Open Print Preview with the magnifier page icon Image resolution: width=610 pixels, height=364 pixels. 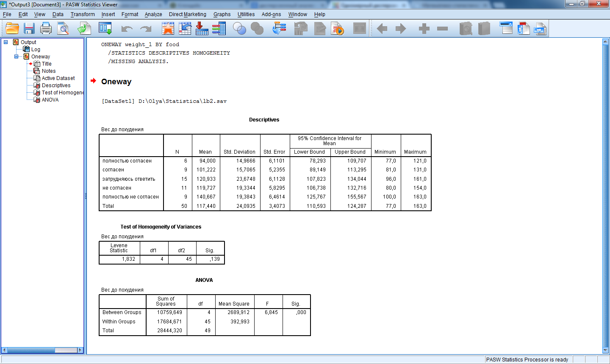(x=63, y=29)
